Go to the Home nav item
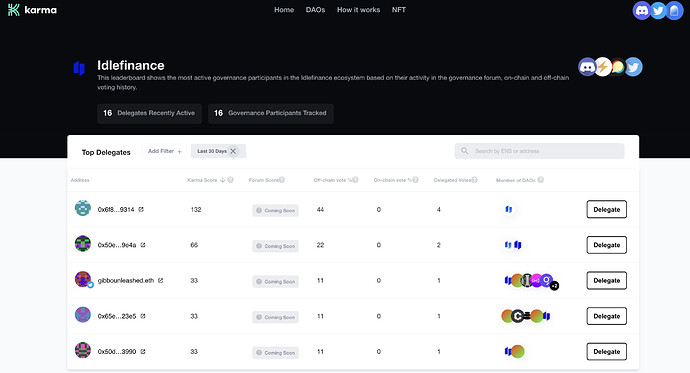The width and height of the screenshot is (690, 373). tap(284, 10)
